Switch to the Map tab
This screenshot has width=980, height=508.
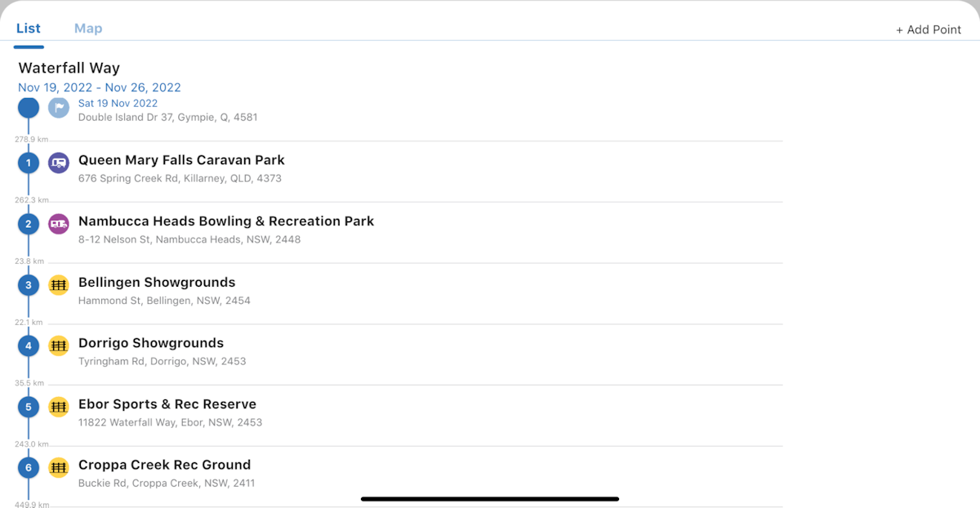pos(88,29)
